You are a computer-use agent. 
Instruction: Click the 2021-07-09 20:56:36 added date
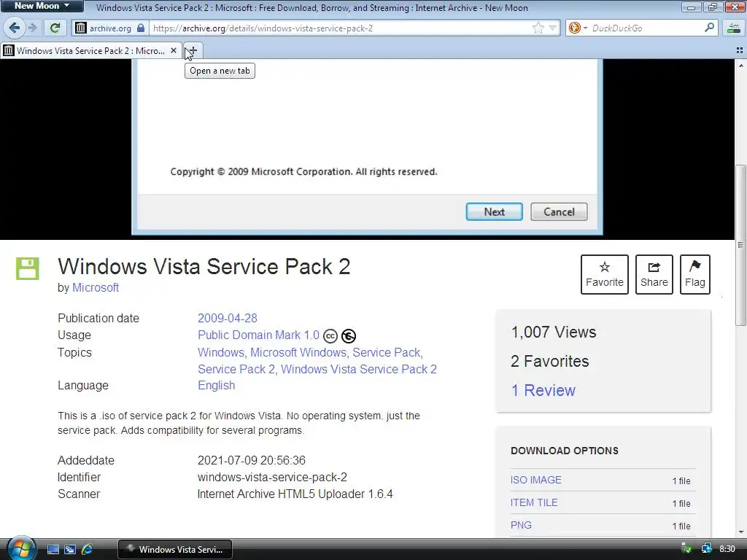pos(251,461)
